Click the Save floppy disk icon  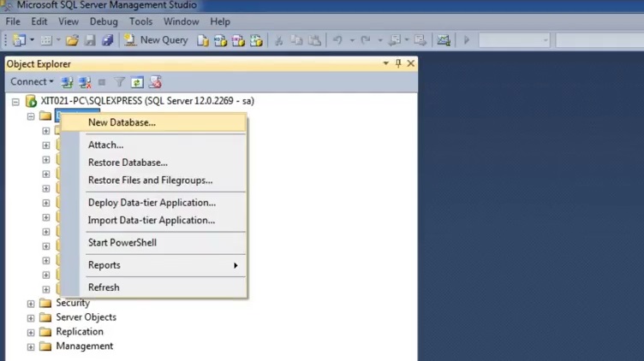tap(90, 40)
